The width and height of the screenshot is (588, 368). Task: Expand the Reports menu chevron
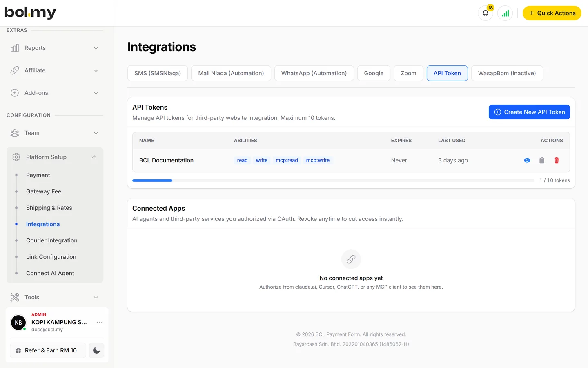[96, 48]
